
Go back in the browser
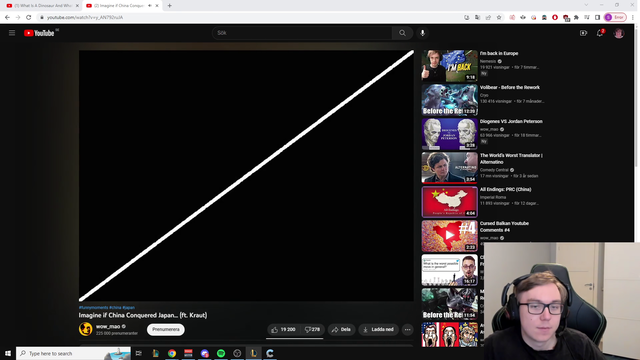click(7, 17)
